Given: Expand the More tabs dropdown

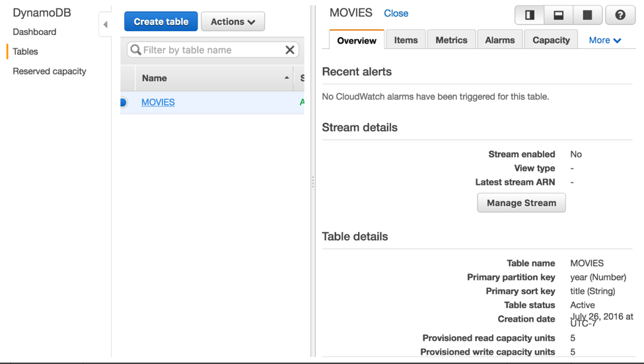Looking at the screenshot, I should pos(605,40).
